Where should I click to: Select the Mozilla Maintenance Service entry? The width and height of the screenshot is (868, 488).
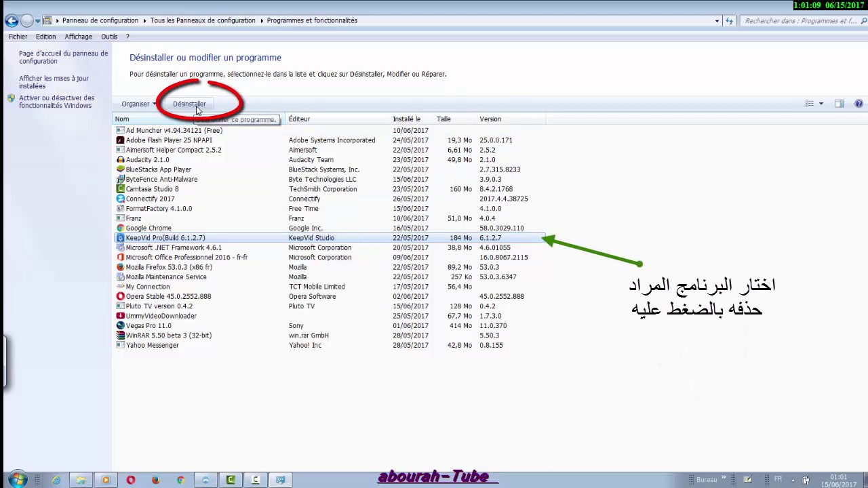166,277
